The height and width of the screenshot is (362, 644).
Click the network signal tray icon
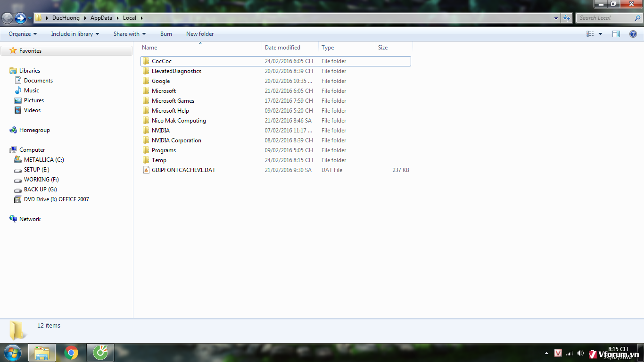coord(570,353)
